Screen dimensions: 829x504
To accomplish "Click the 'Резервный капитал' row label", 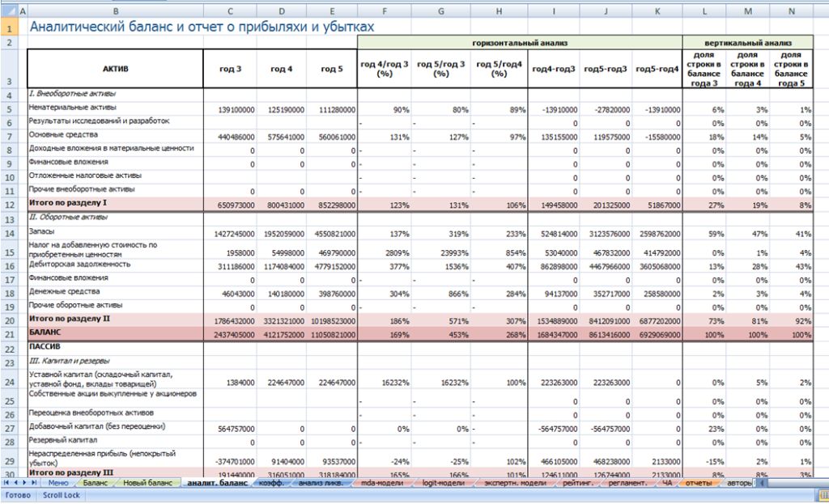I will (x=63, y=440).
